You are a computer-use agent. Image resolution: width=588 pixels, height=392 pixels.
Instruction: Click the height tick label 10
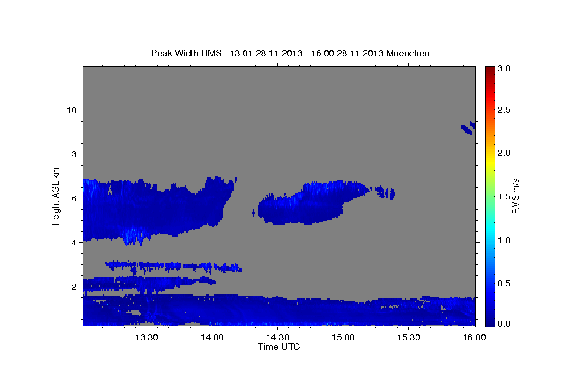[72, 110]
